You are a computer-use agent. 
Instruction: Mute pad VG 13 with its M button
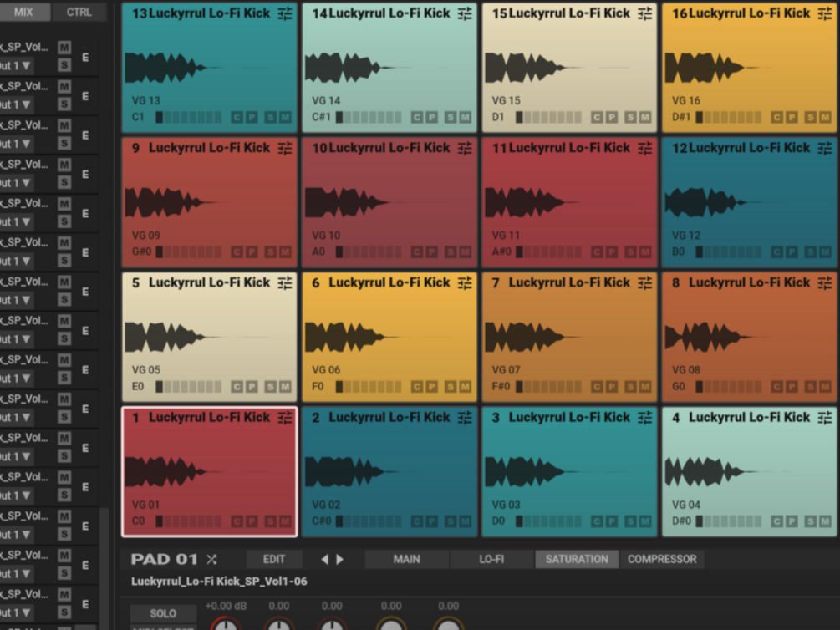coord(285,117)
